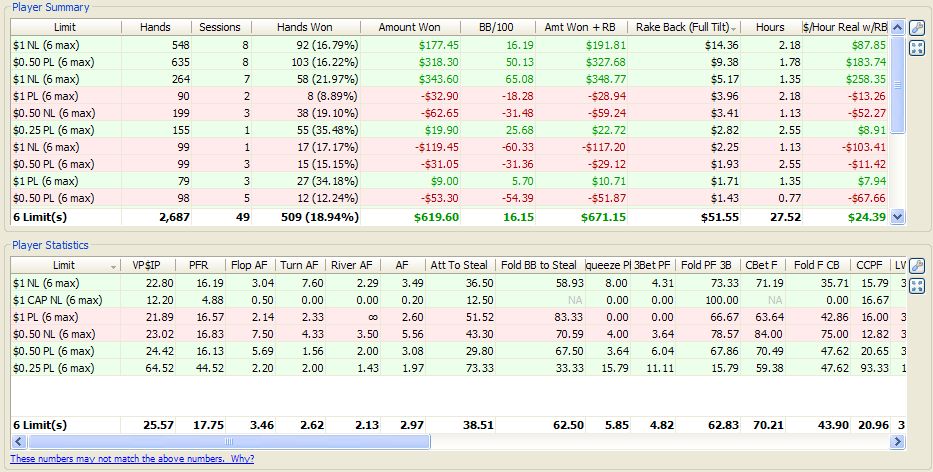Click scroll-right arrow in Player Statistics

click(x=896, y=441)
